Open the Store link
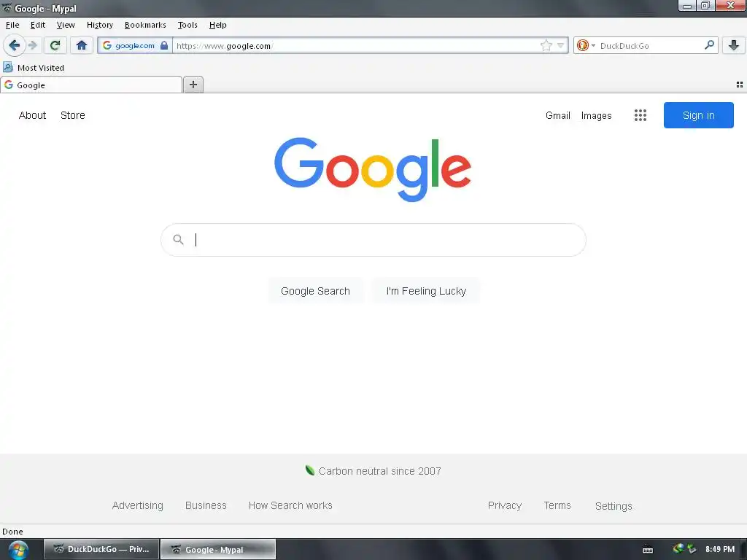 tap(73, 115)
